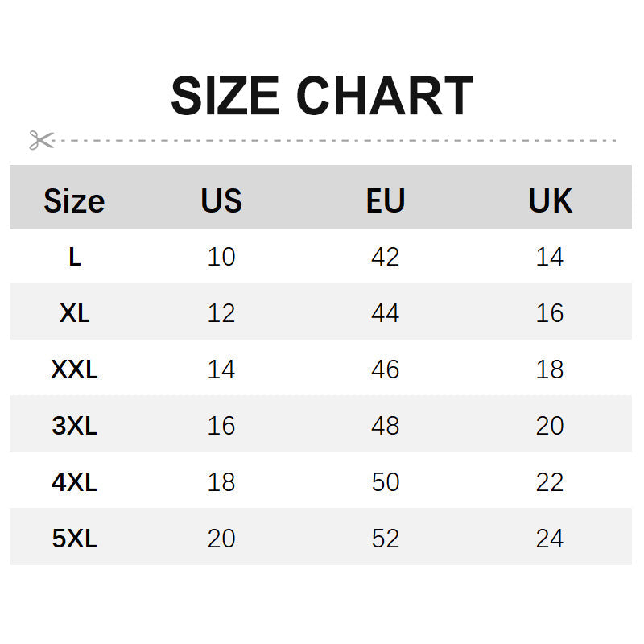Image resolution: width=644 pixels, height=644 pixels.
Task: Click UK value 24 in 5XL row
Action: point(550,539)
